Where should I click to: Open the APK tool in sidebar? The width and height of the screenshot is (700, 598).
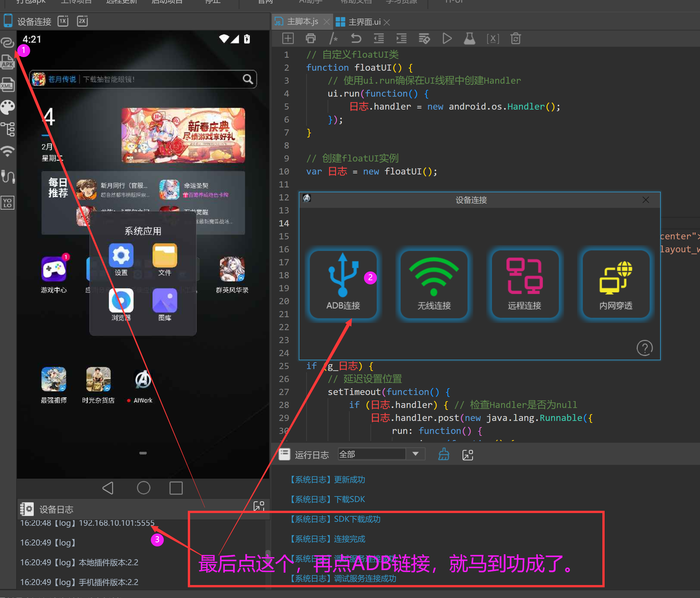click(x=7, y=62)
